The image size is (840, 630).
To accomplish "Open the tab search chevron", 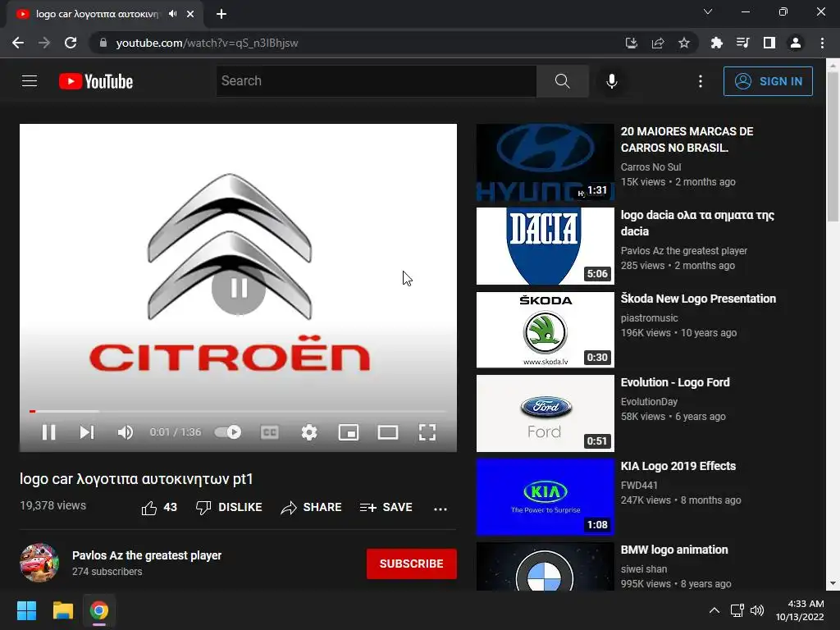I will pos(708,11).
